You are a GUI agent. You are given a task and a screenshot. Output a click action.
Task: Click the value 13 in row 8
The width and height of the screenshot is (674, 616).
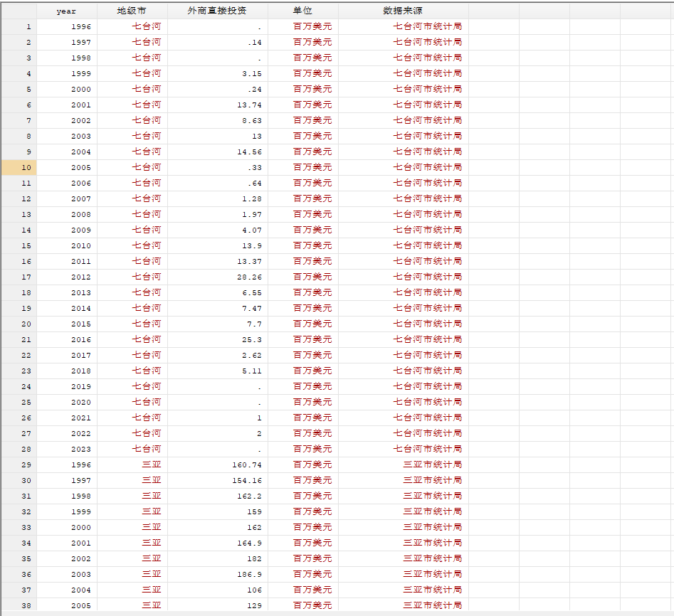point(257,136)
